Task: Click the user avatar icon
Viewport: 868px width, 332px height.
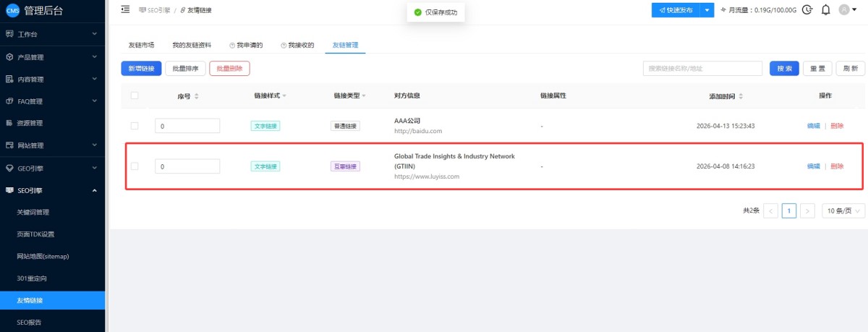Action: (x=843, y=9)
